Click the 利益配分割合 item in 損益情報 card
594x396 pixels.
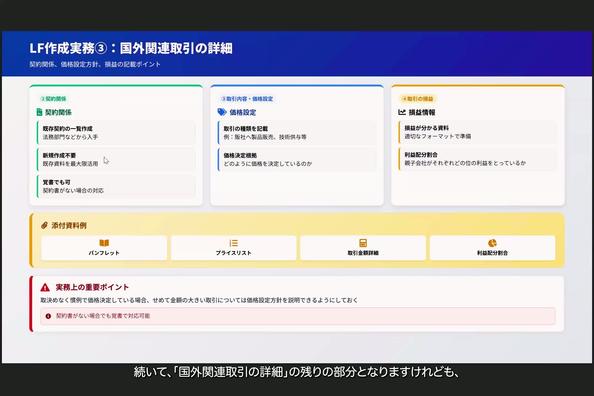478,159
